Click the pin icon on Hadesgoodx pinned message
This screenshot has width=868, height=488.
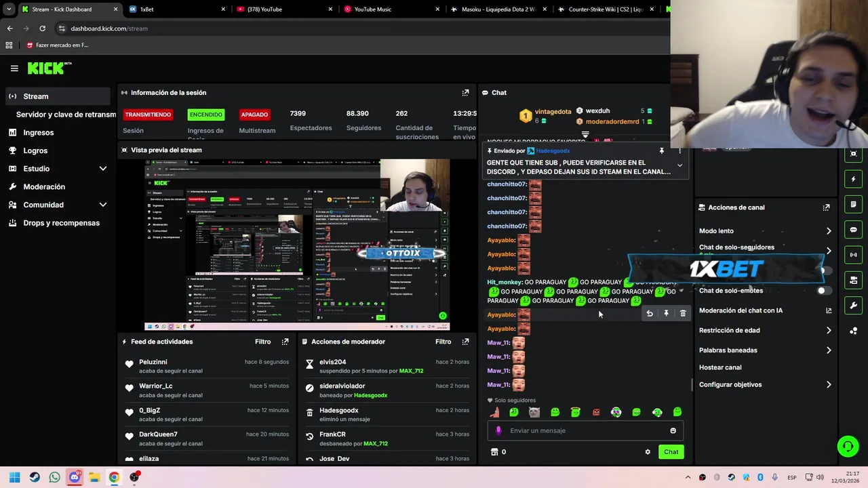pos(662,151)
